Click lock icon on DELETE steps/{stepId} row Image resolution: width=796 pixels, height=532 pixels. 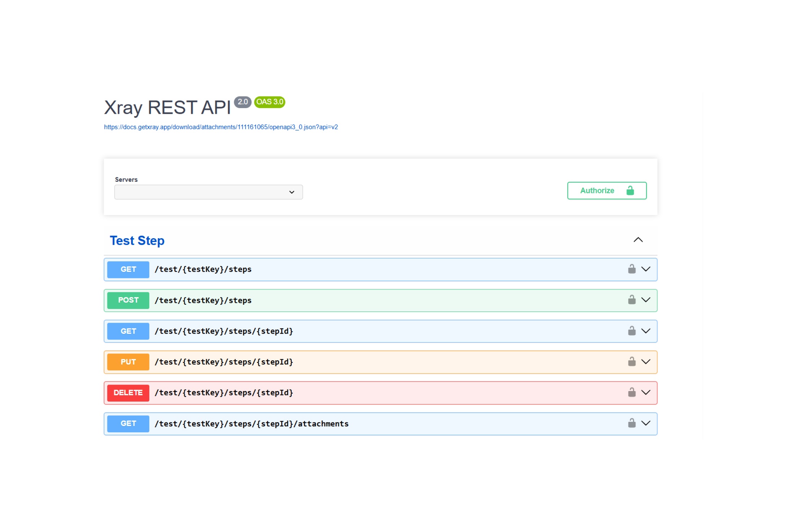(632, 392)
